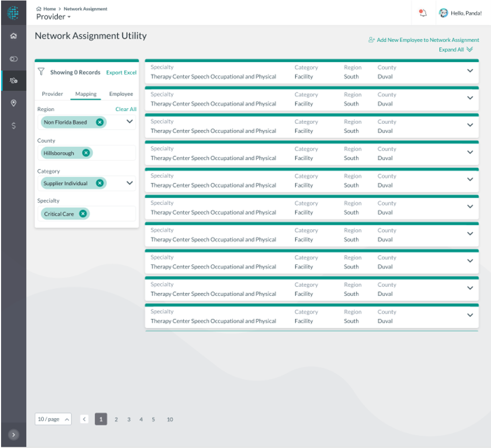The width and height of the screenshot is (491, 448).
Task: Click the filter funnel icon
Action: tap(41, 72)
